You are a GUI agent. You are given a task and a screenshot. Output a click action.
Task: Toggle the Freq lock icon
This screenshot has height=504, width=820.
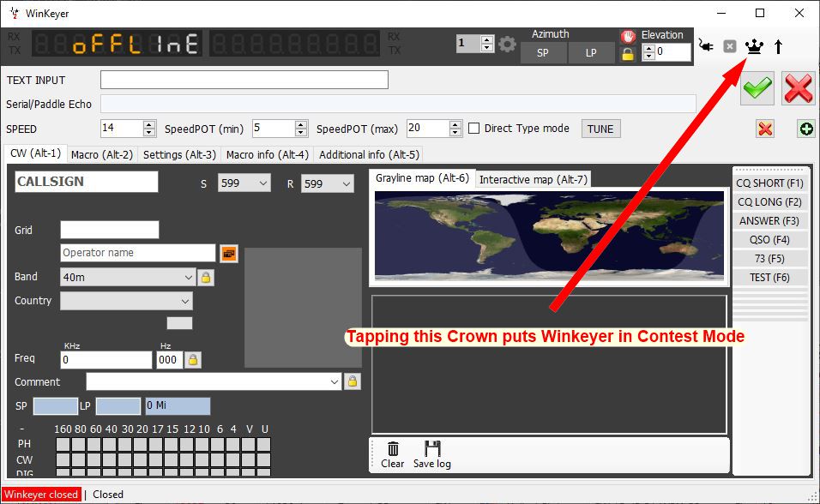coord(193,360)
